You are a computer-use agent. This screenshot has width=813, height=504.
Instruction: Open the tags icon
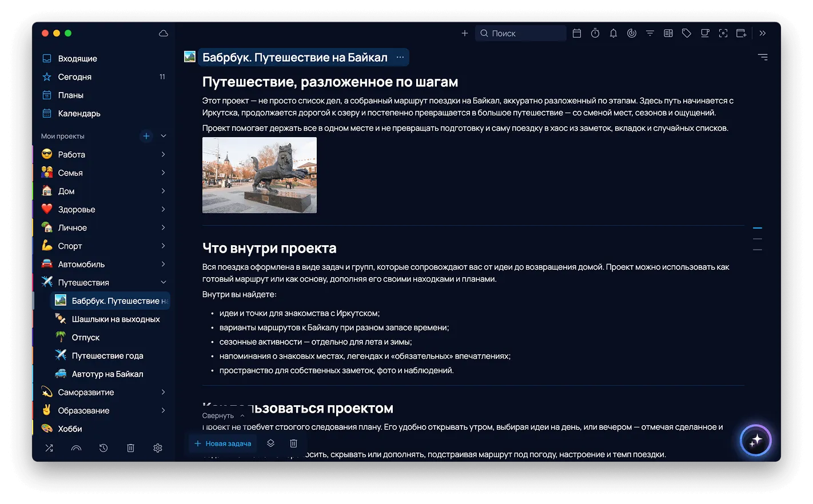coord(687,33)
